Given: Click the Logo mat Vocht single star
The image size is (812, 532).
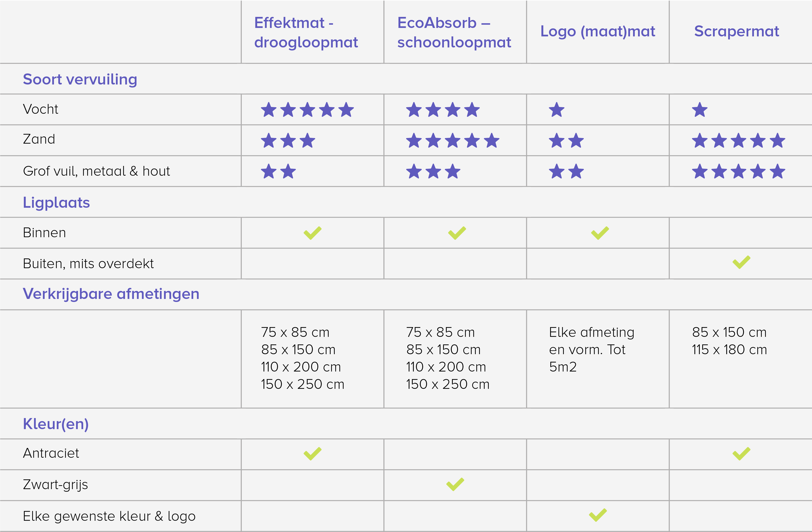Looking at the screenshot, I should pyautogui.click(x=556, y=110).
